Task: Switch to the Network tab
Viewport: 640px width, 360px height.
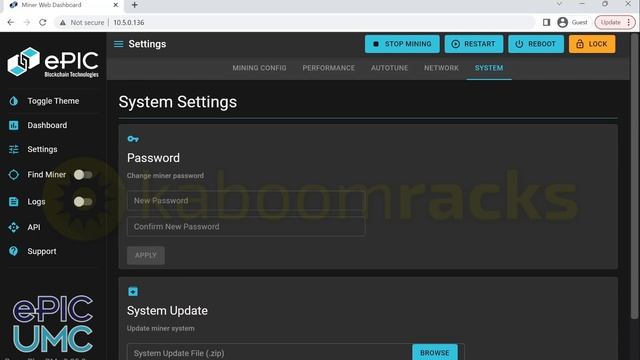Action: [441, 68]
